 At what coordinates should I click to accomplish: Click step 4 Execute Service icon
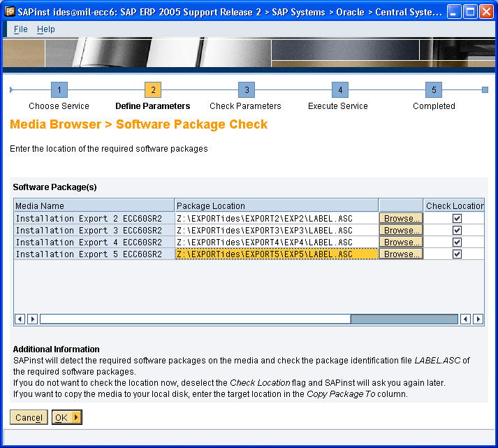click(x=339, y=90)
